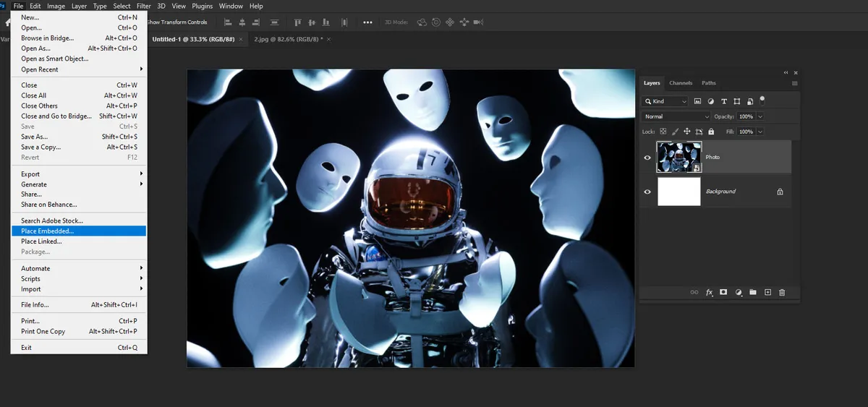
Task: Add a layer mask icon
Action: click(723, 292)
